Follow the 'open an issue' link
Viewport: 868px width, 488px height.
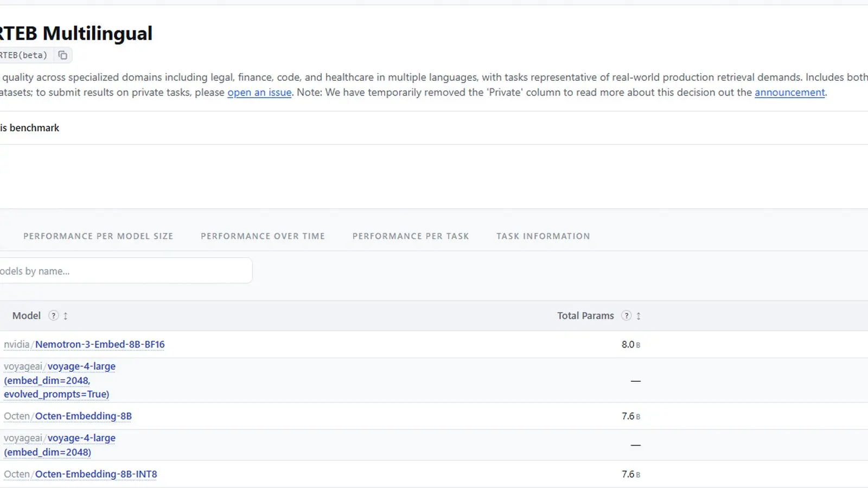259,93
